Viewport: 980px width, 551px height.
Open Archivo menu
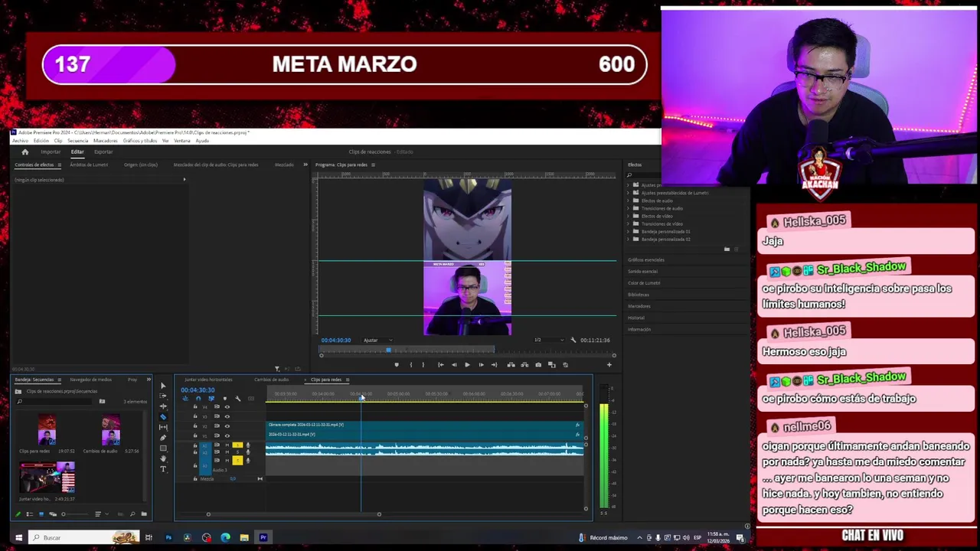[x=19, y=141]
